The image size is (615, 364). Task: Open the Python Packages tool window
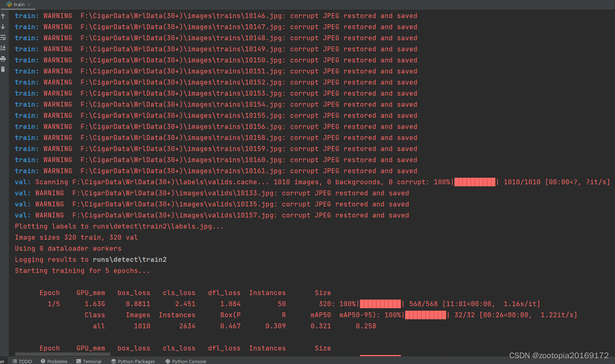point(133,361)
